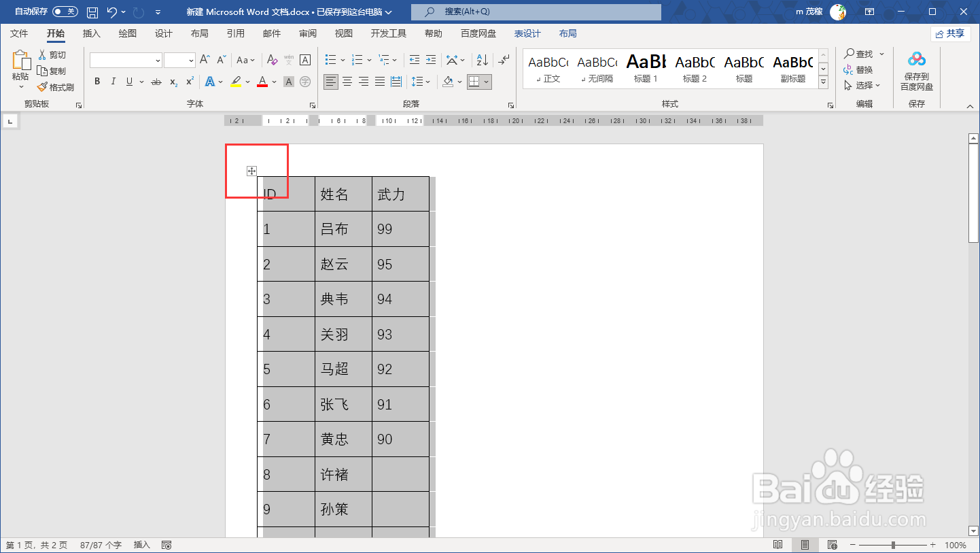The image size is (980, 553).
Task: Toggle center paragraph alignment
Action: (x=347, y=82)
